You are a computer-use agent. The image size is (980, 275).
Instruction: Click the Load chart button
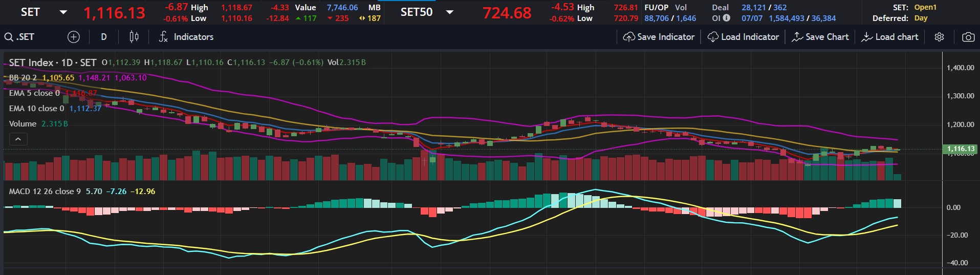(x=890, y=37)
